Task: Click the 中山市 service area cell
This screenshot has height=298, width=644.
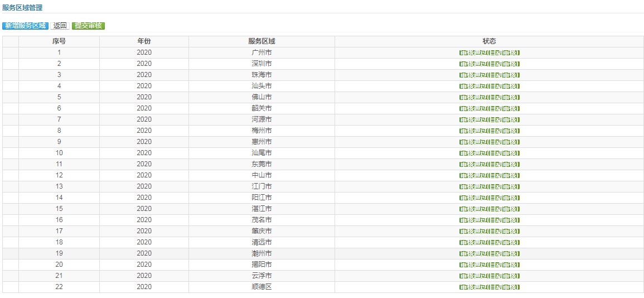Action: 262,175
